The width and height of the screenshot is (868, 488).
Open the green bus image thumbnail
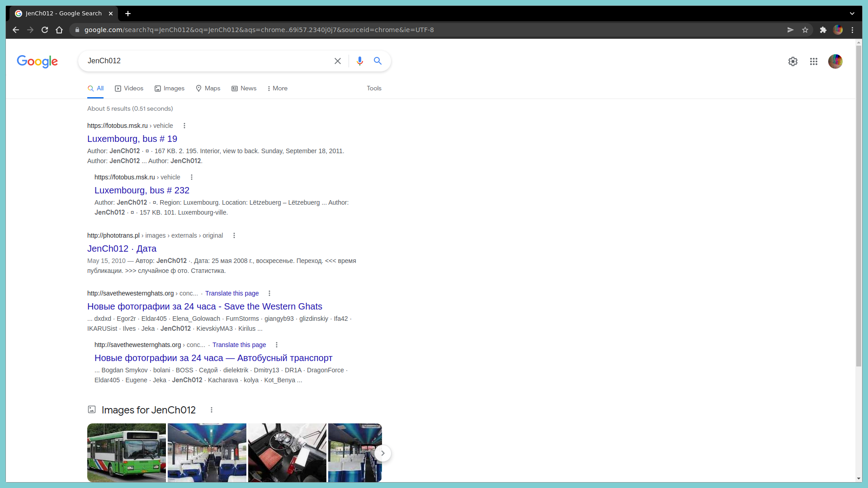pyautogui.click(x=127, y=452)
